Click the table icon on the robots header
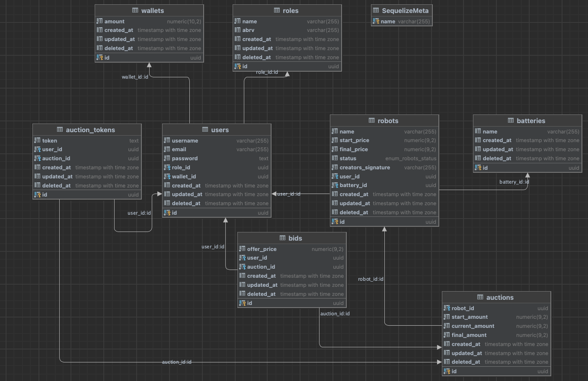The width and height of the screenshot is (588, 381). click(x=371, y=121)
